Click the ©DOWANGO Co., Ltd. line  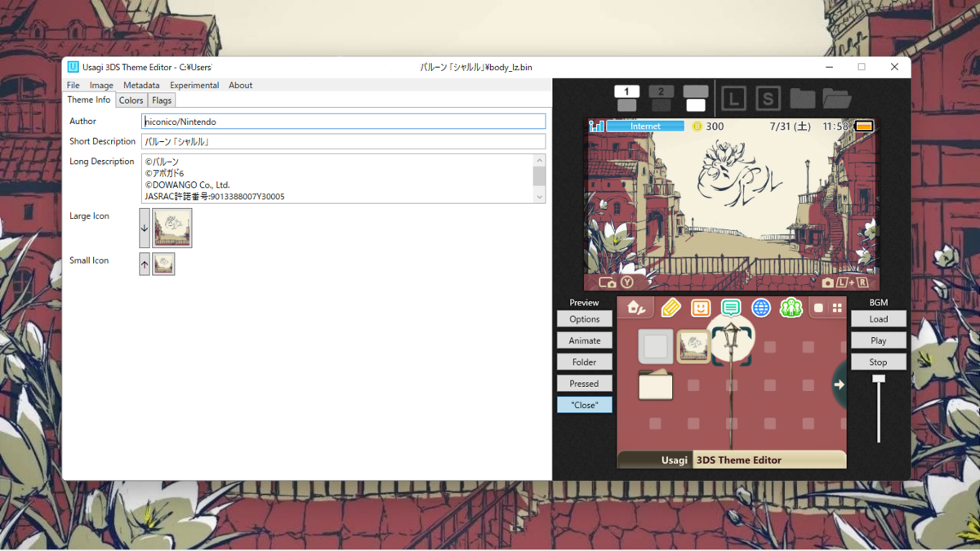pos(187,185)
